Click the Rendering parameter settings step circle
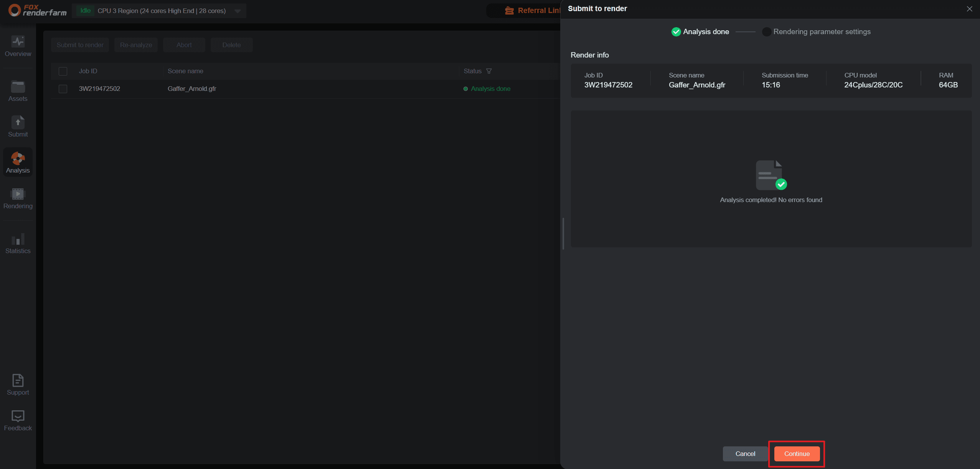Screen dimensions: 980x469 (x=766, y=32)
